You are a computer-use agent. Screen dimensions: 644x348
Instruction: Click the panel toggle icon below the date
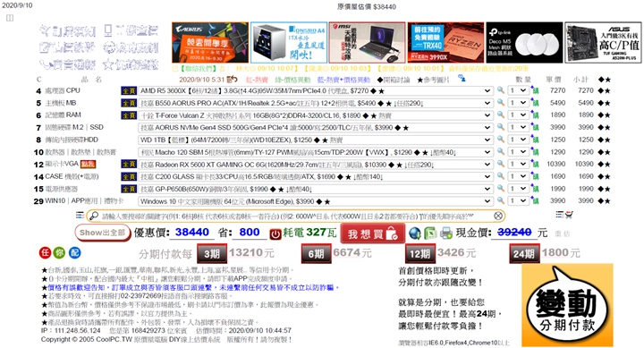point(10,18)
